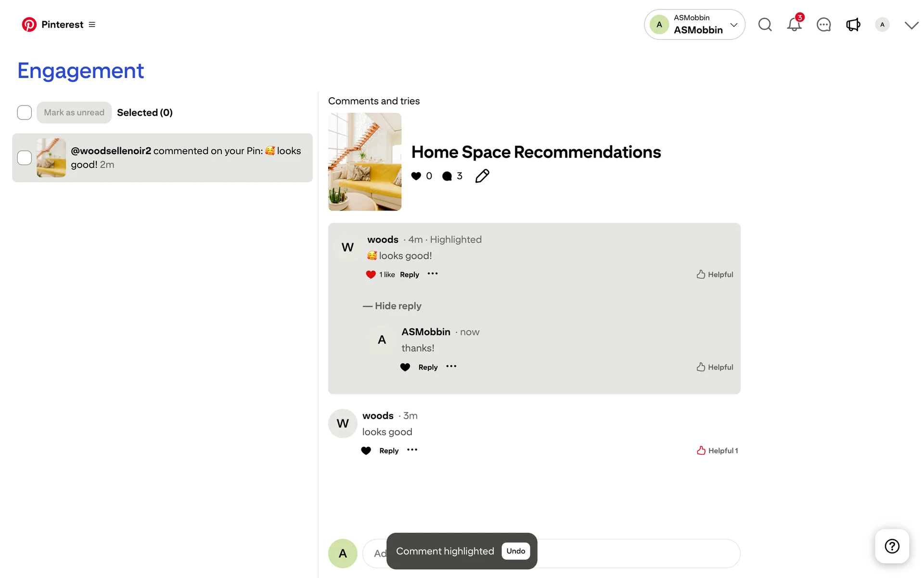Click the pencil edit icon for the Pin
The image size is (924, 578).
tap(482, 176)
